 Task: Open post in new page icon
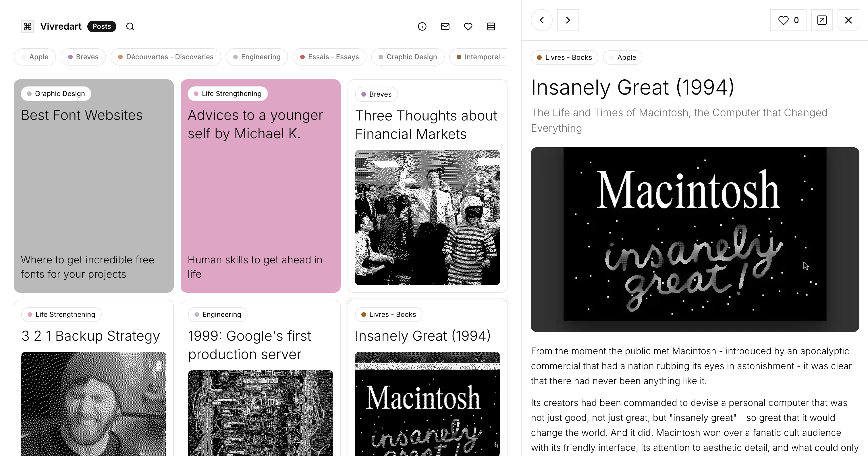pyautogui.click(x=821, y=20)
